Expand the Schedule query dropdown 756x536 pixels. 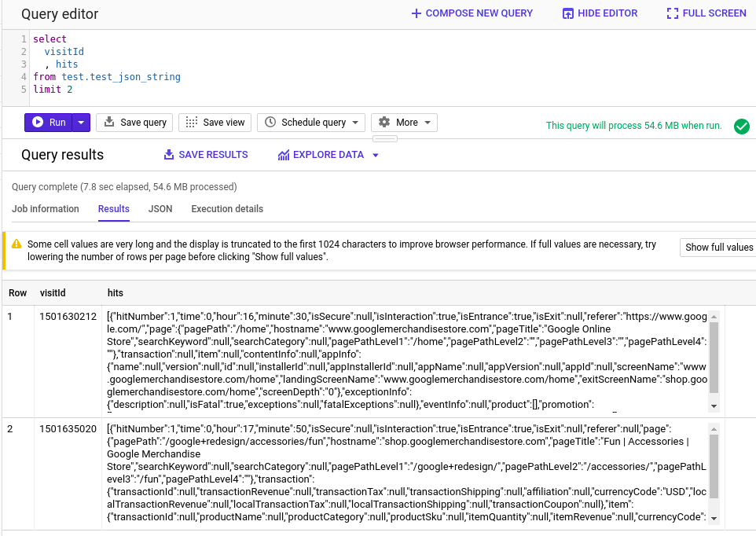coord(356,123)
